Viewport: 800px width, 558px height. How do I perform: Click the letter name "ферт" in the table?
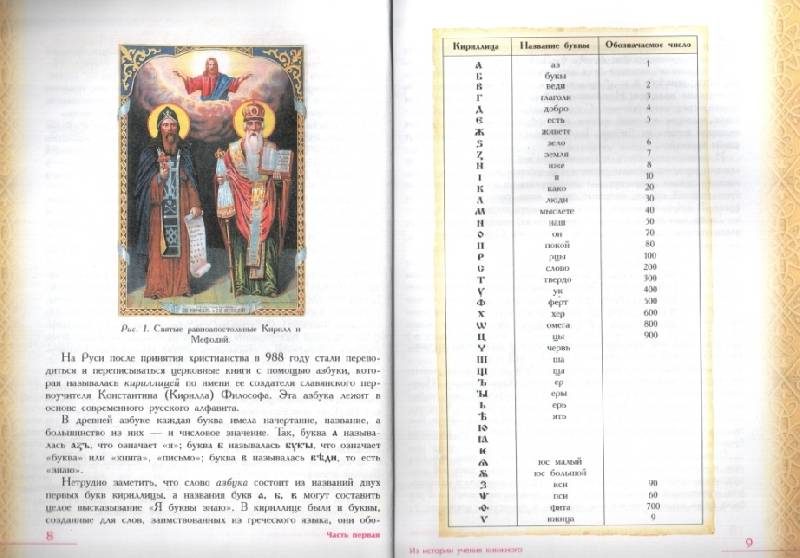[558, 302]
